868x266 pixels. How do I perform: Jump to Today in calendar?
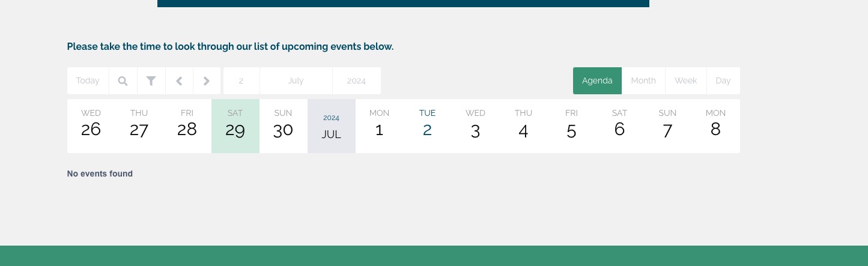click(88, 81)
